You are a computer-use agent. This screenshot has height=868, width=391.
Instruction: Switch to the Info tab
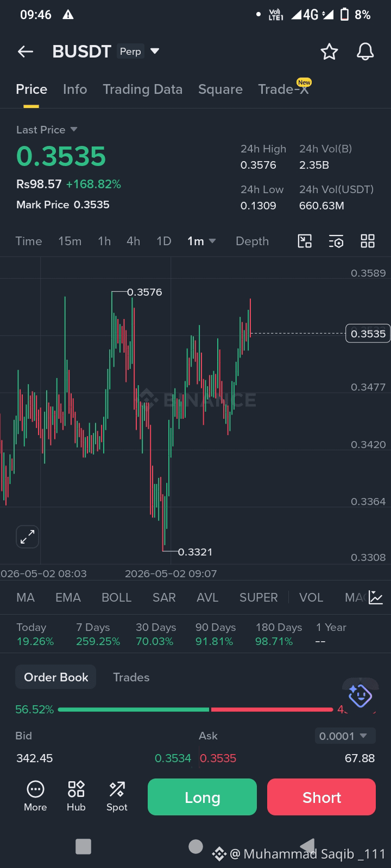click(x=75, y=89)
